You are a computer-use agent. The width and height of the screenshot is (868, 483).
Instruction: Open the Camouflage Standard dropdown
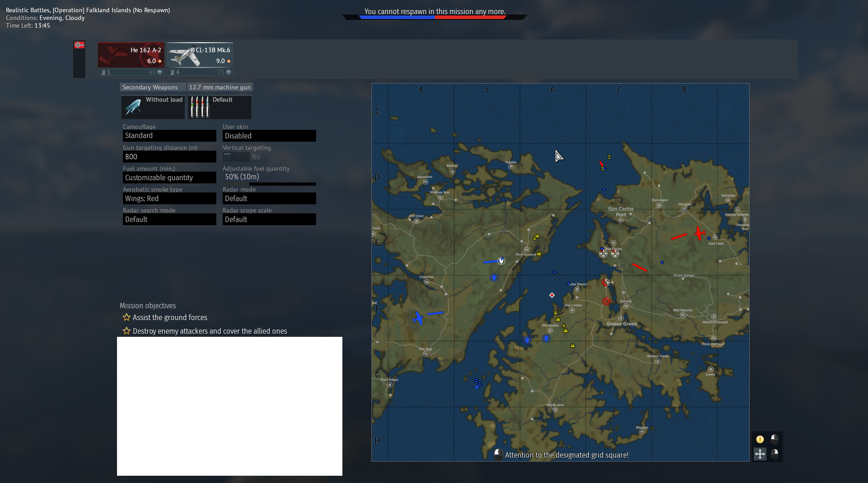pyautogui.click(x=169, y=136)
